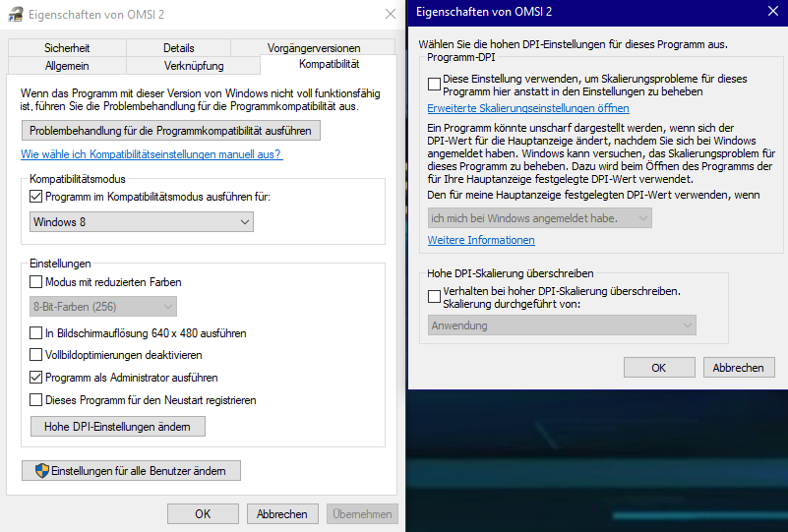
Task: Open the Verknüpfung tab
Action: pyautogui.click(x=194, y=66)
